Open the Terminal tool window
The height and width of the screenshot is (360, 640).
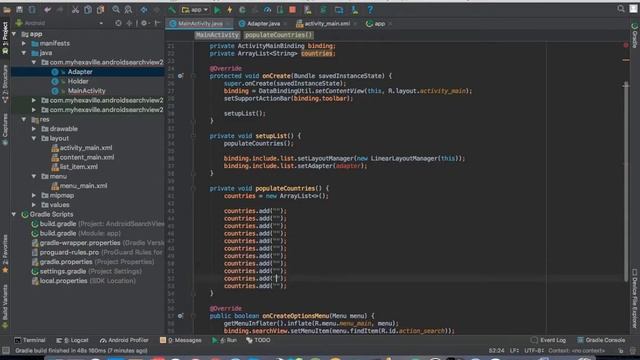pyautogui.click(x=30, y=340)
